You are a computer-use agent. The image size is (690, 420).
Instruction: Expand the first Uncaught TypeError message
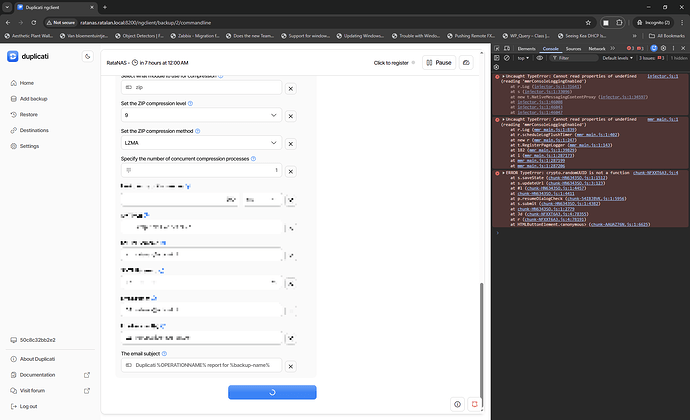[503, 76]
